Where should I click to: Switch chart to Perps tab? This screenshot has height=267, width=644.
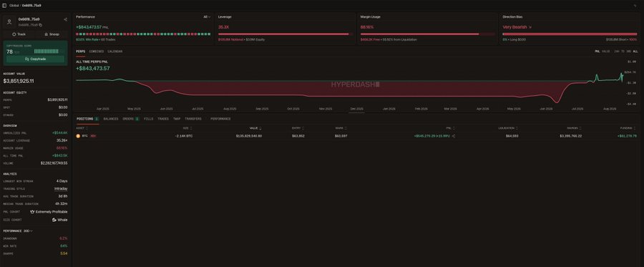coord(80,52)
